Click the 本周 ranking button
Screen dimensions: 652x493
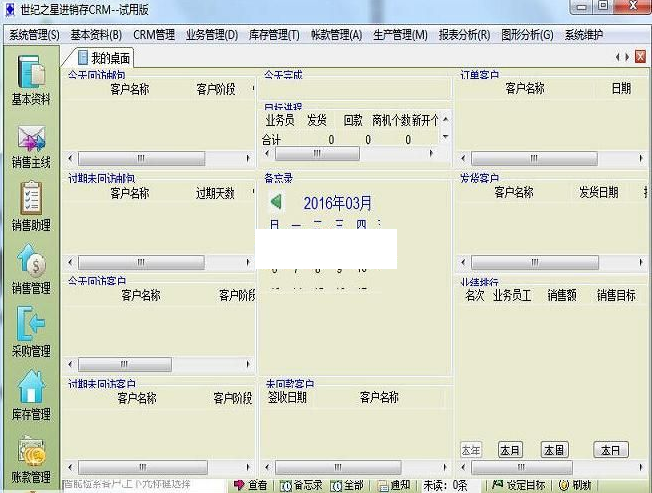pos(555,450)
